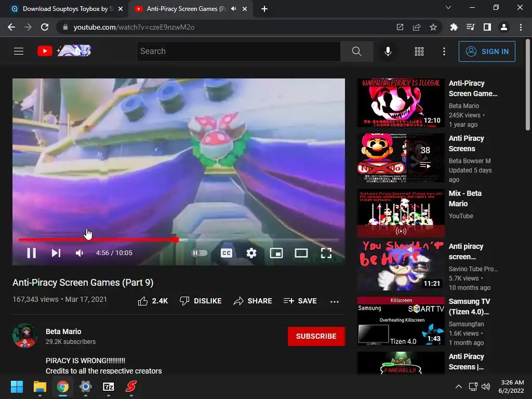Image resolution: width=532 pixels, height=399 pixels.
Task: Open the Beta Mario channel name link
Action: tap(63, 331)
